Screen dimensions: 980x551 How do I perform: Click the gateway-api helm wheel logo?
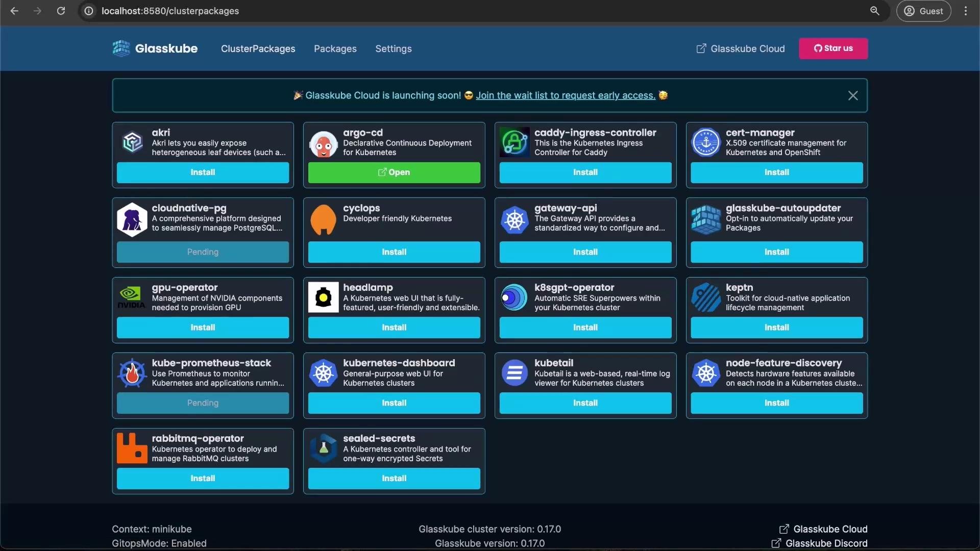click(514, 220)
